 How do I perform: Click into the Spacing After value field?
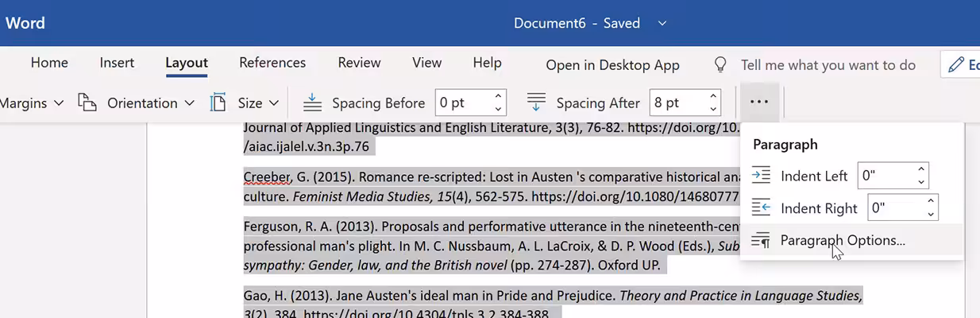pos(677,103)
